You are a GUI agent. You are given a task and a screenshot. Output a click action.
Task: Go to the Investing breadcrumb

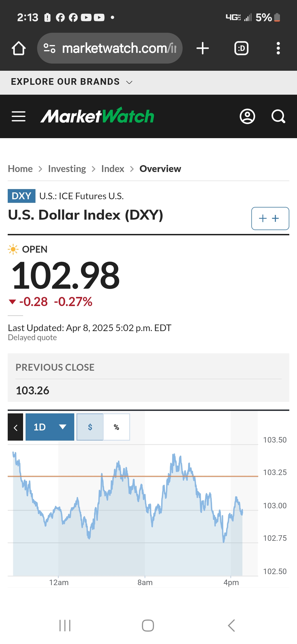click(67, 169)
